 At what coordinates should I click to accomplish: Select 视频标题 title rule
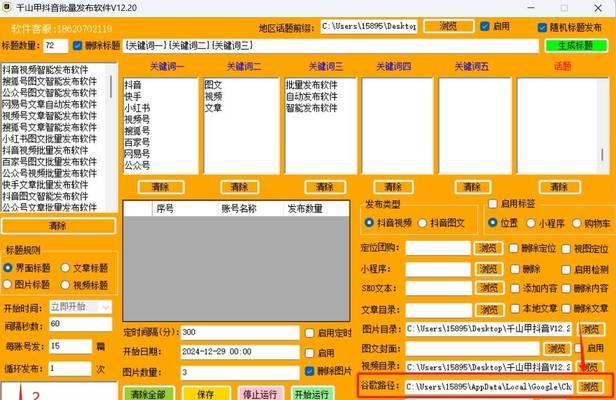pyautogui.click(x=65, y=284)
